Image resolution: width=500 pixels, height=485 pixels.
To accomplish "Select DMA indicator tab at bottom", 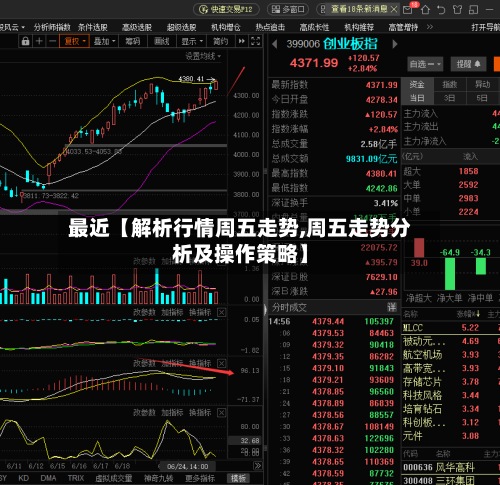I will [48, 478].
